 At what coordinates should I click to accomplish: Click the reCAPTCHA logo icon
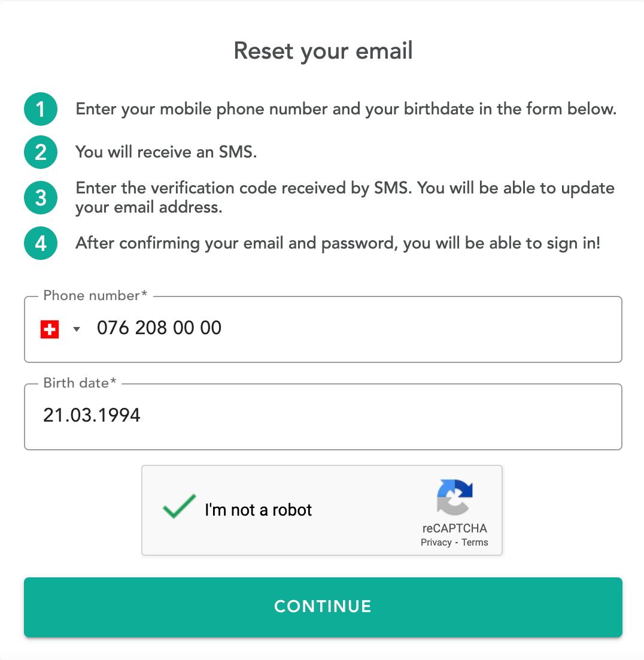point(455,497)
